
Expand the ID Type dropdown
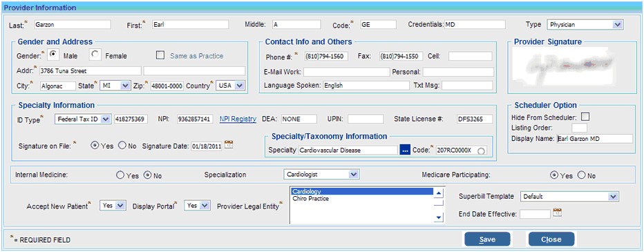(x=82, y=119)
